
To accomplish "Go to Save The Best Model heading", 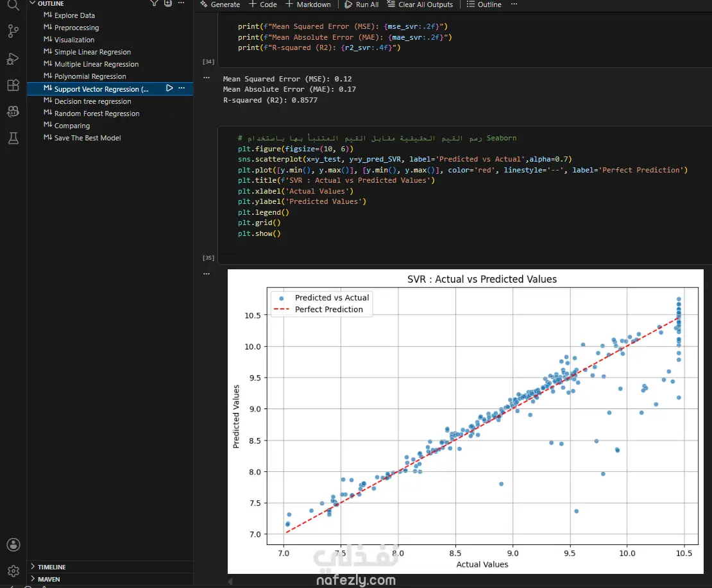I will (x=87, y=138).
